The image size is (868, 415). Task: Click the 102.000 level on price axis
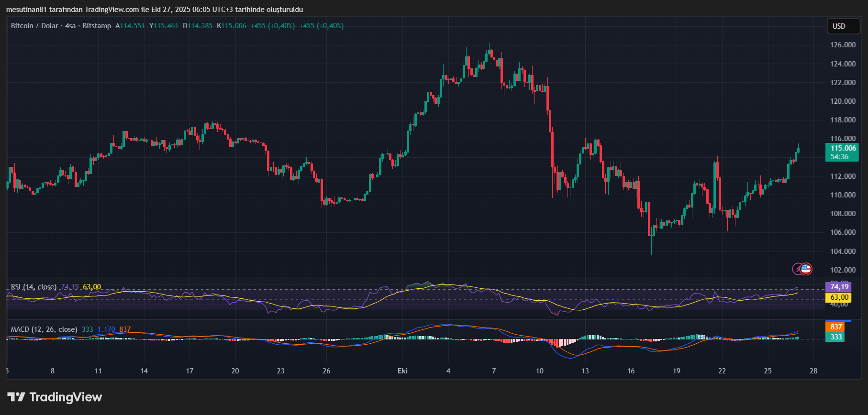(x=843, y=270)
